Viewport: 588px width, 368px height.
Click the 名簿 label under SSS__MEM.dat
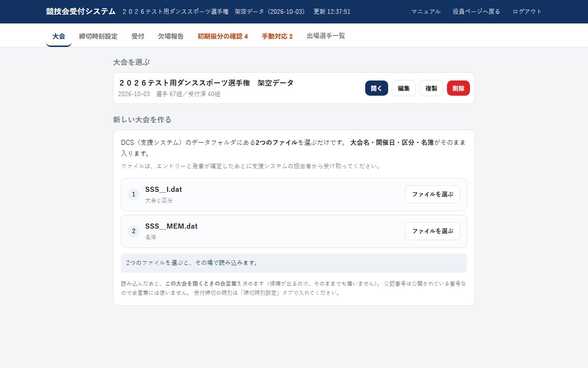[151, 237]
